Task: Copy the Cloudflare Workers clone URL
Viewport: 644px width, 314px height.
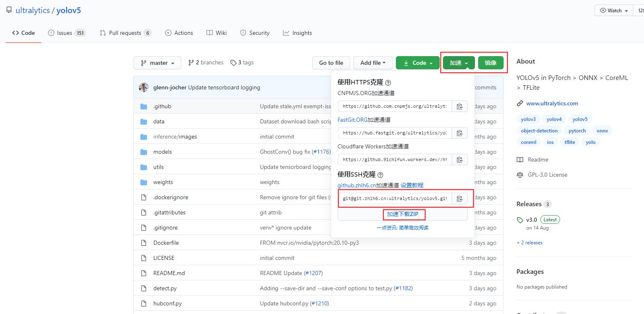Action: point(459,159)
